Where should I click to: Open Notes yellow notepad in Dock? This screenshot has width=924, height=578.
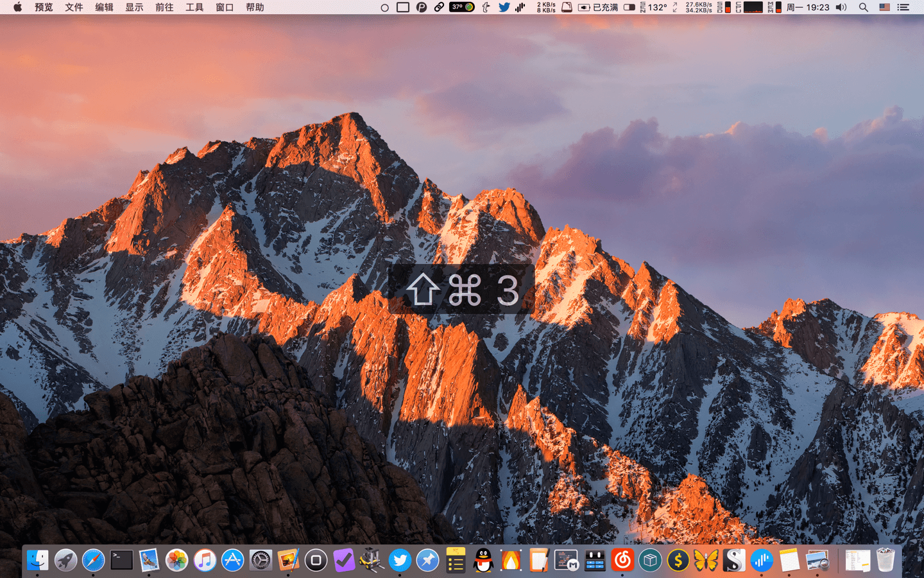point(789,560)
